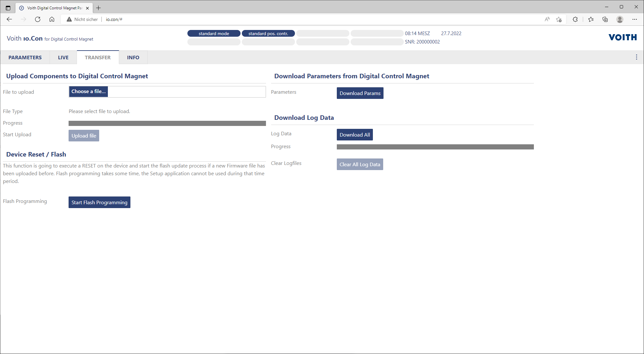
Task: Click the browser refresh icon
Action: point(38,19)
